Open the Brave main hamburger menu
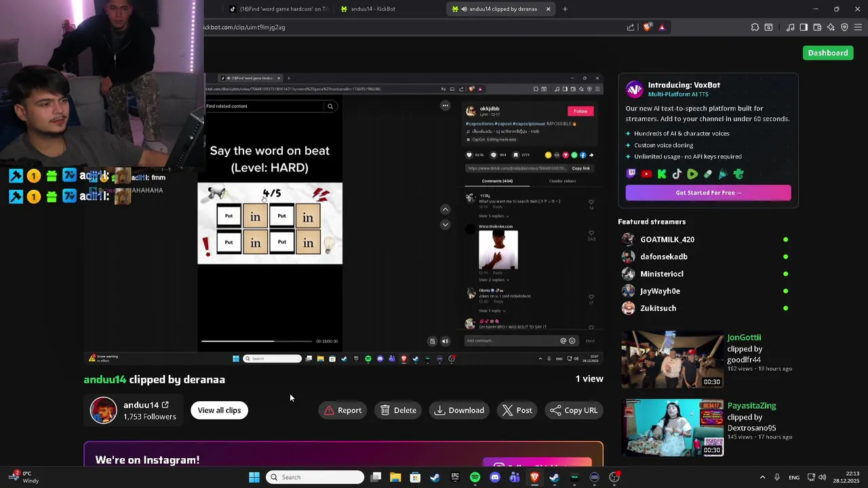Viewport: 868px width, 488px height. pos(858,27)
